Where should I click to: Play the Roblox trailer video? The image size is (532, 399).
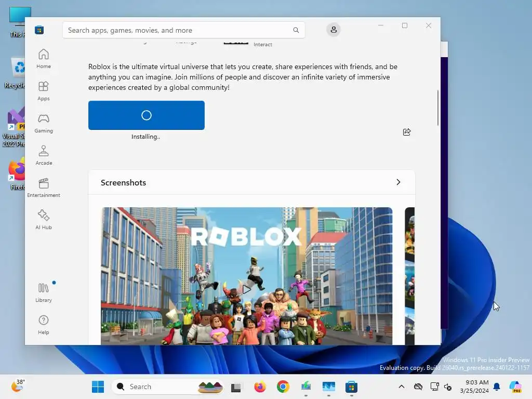coord(247,289)
